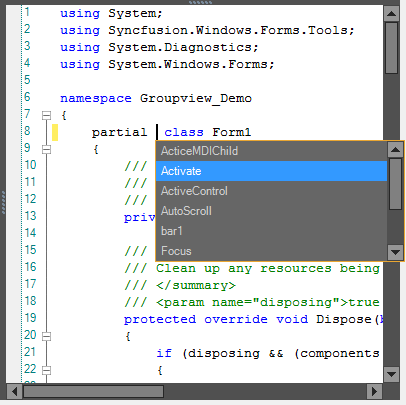This screenshot has height=405, width=406.
Task: Collapse the class block on line 9
Action: 46,150
